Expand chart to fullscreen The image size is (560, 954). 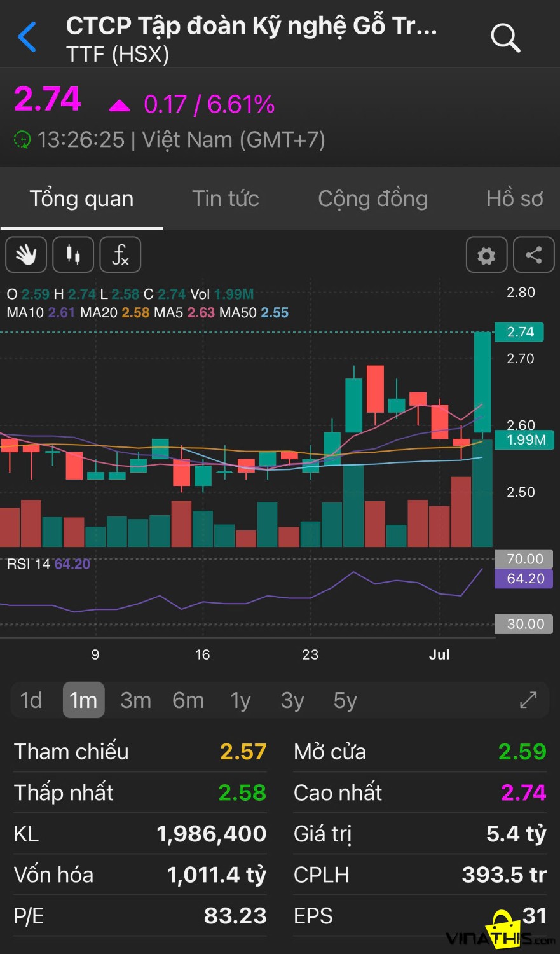(x=528, y=700)
